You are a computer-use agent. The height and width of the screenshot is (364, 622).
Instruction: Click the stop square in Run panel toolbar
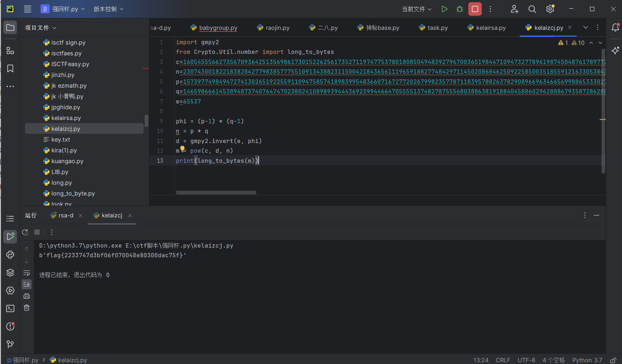click(37, 232)
